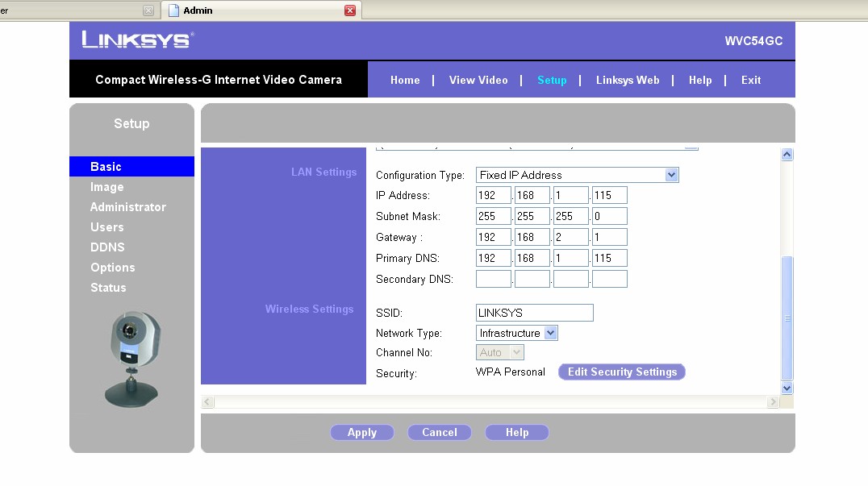Open the Home page
Viewport: 868px width, 486px height.
(405, 80)
